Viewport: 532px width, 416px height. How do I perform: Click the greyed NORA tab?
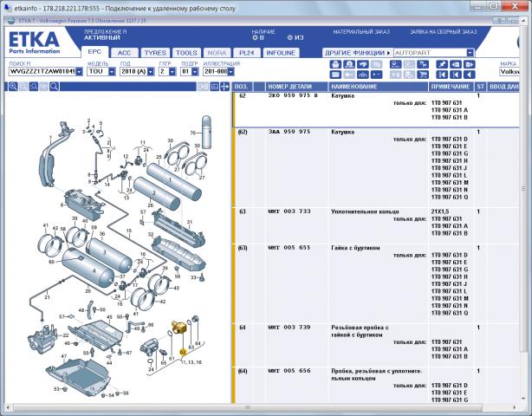point(217,53)
